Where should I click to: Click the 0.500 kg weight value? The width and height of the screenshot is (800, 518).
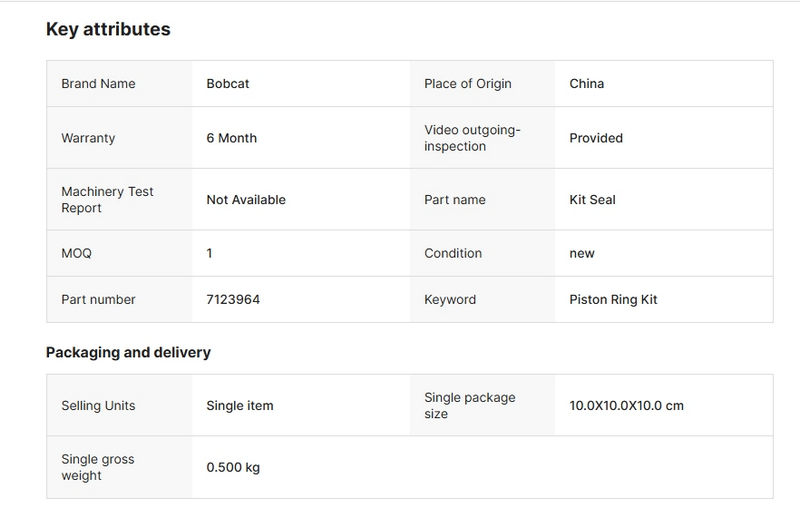(233, 468)
